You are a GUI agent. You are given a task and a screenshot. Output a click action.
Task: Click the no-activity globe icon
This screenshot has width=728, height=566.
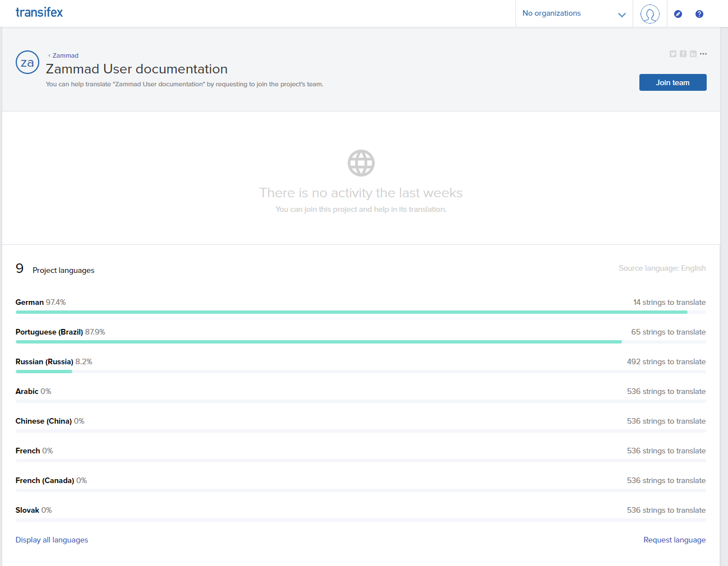tap(361, 163)
